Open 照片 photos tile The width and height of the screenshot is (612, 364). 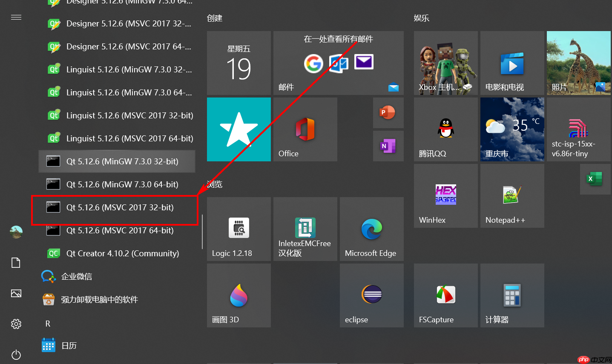click(579, 63)
